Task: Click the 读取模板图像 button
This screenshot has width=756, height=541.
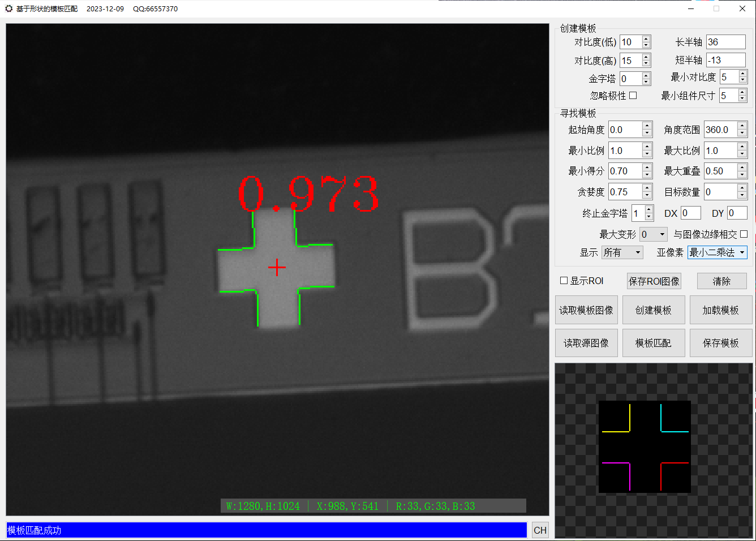Action: [x=586, y=310]
